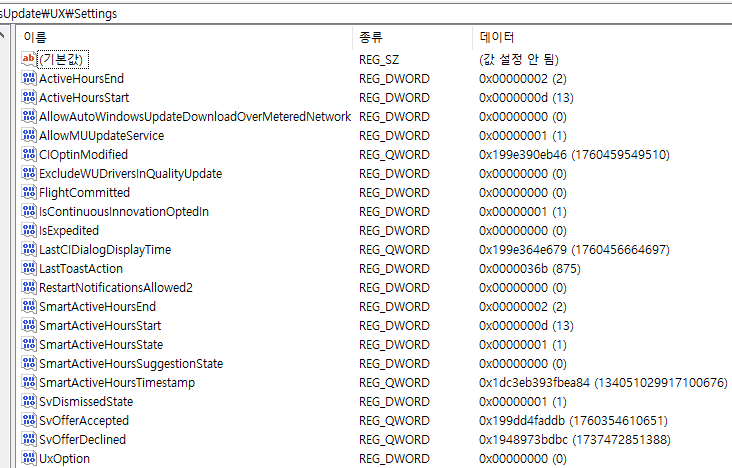The width and height of the screenshot is (732, 468).
Task: Click icon next to ExcludeWUDriversInQualityUpdate
Action: [x=28, y=173]
